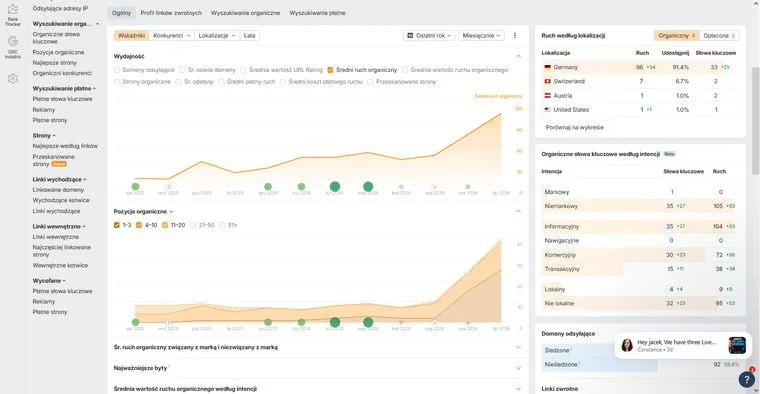760x394 pixels.
Task: Open the three-dot more options menu
Action: pos(515,35)
